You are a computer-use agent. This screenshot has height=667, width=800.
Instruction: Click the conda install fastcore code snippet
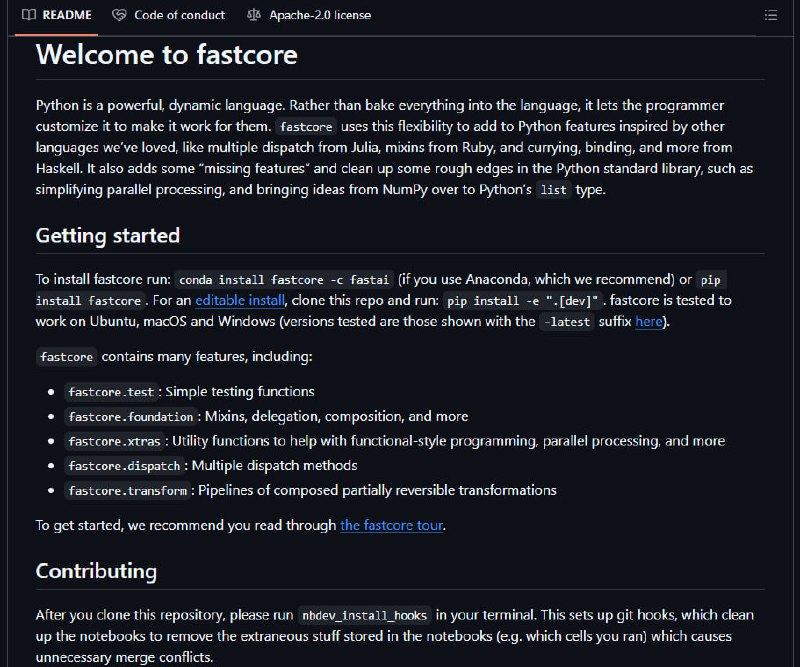tap(284, 280)
